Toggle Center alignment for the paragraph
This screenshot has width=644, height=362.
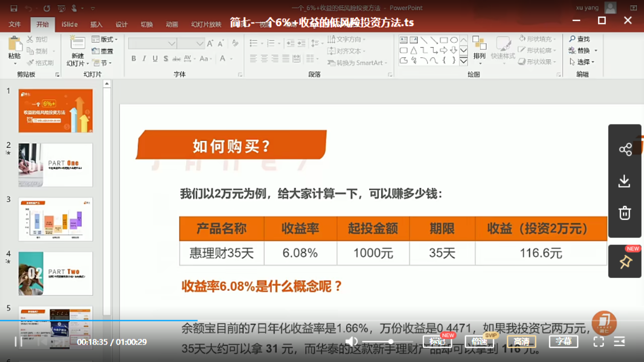point(264,59)
